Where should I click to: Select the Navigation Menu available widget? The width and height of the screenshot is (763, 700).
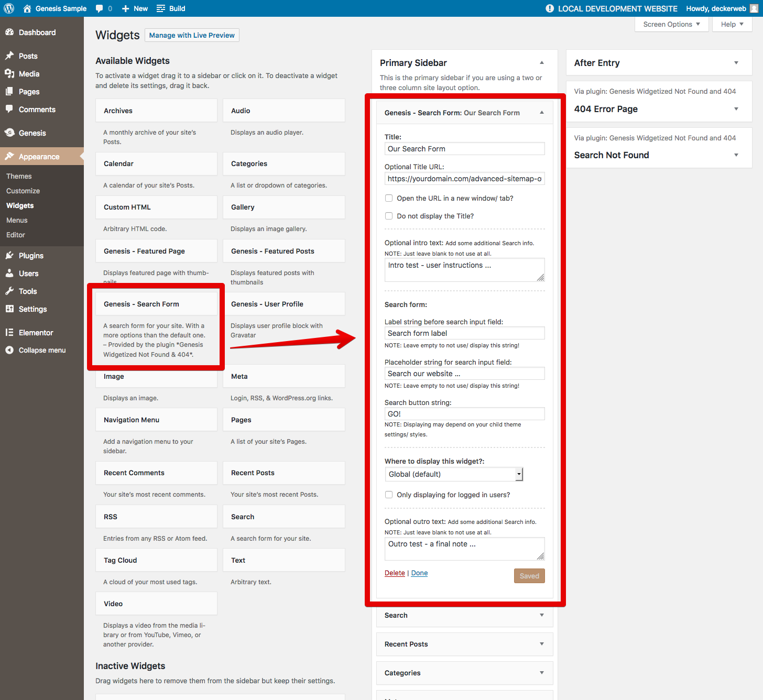[x=156, y=420]
